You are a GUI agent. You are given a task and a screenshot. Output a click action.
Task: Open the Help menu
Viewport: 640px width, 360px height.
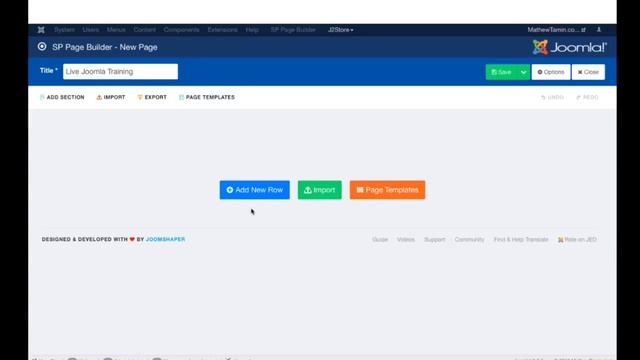[252, 30]
